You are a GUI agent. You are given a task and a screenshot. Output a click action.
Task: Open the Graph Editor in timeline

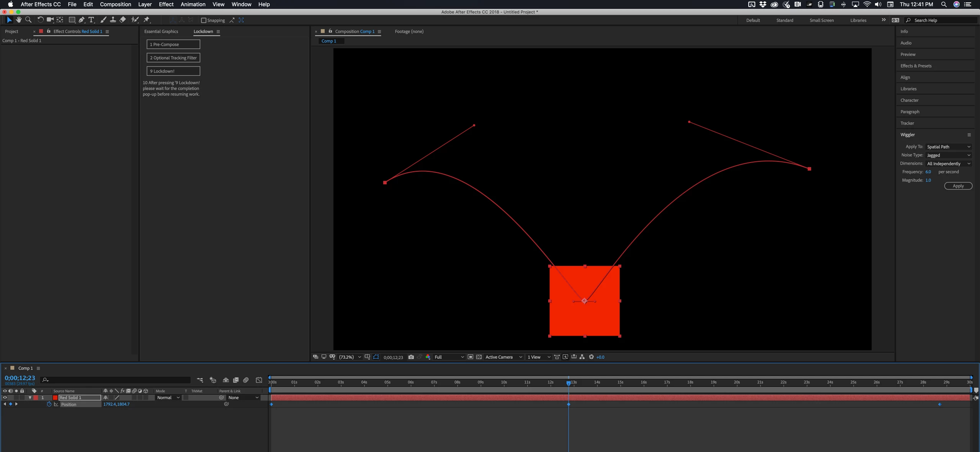259,380
